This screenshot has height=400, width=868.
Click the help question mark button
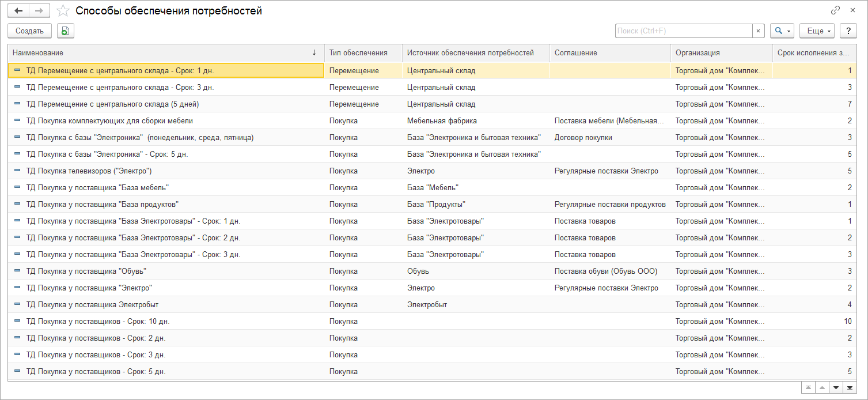coord(848,31)
